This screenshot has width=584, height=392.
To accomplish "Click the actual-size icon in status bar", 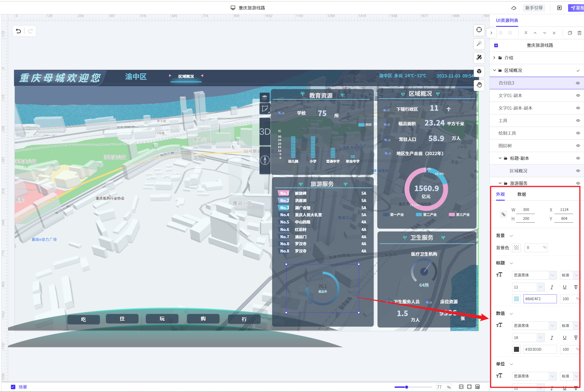I will 477,387.
